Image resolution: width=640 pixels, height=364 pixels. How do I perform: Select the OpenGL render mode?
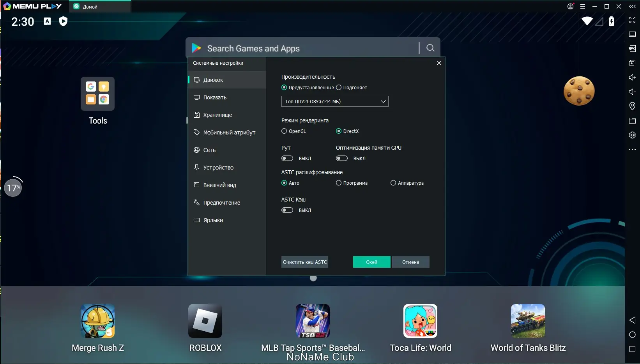294,131
